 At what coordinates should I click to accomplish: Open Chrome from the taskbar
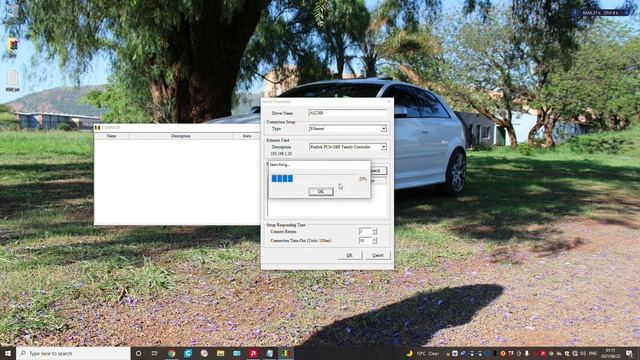pyautogui.click(x=171, y=353)
